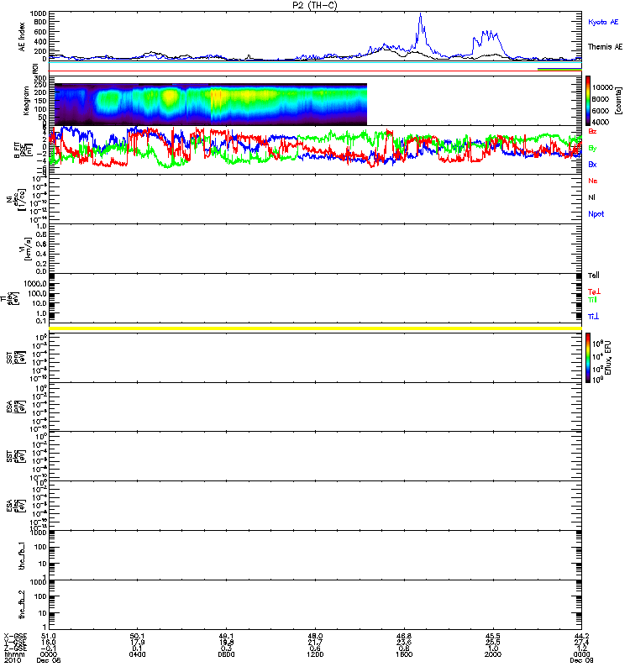Select the Te parallel legend label in black
Screen dimensions: 630x672
click(594, 276)
